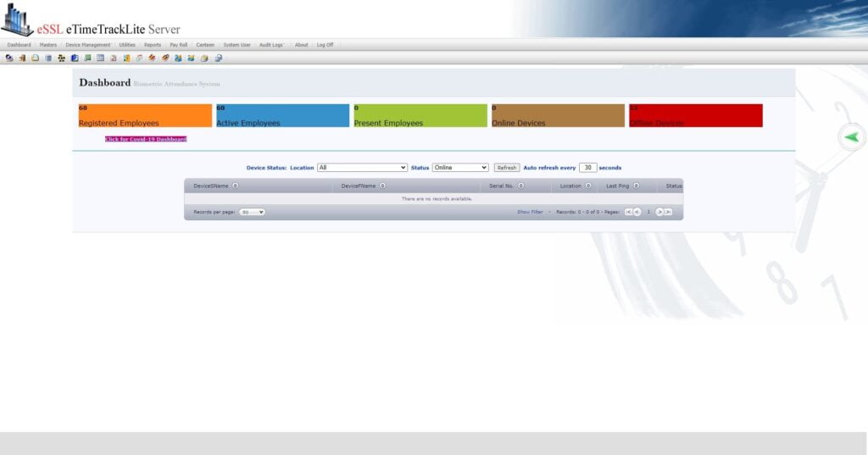Open the Status dropdown showing Online
This screenshot has height=455, width=868.
click(460, 168)
